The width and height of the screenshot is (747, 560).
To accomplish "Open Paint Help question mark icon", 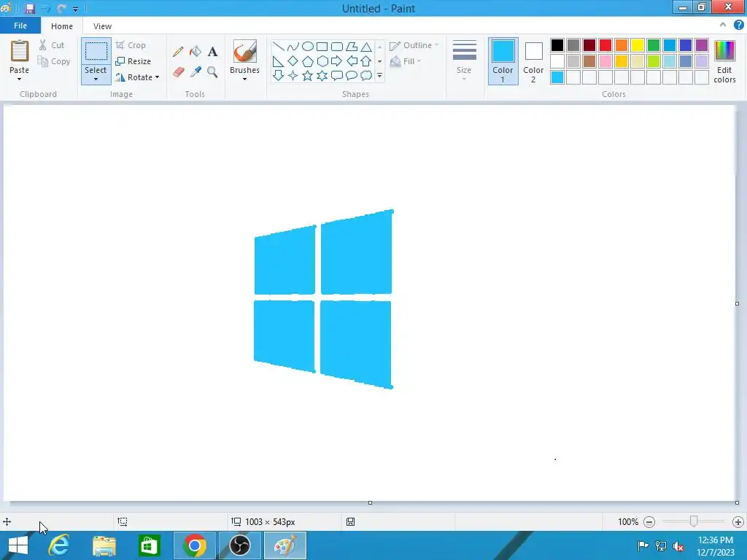I will [x=738, y=26].
